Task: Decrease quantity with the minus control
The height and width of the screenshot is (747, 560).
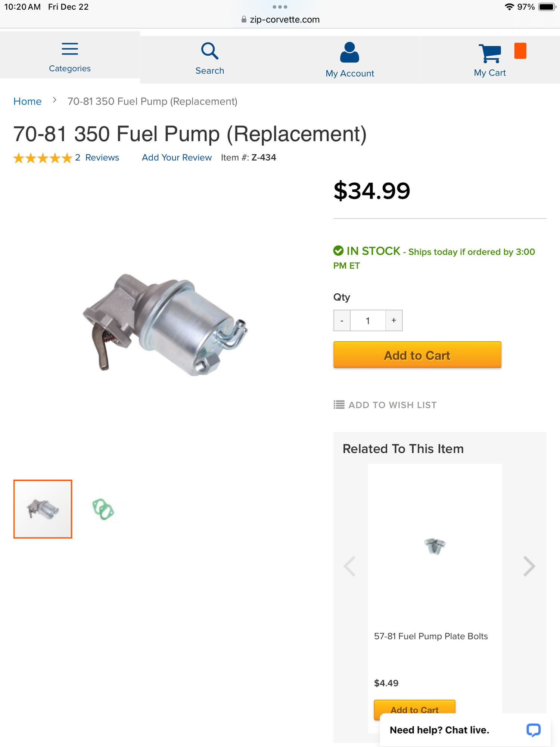Action: click(341, 320)
